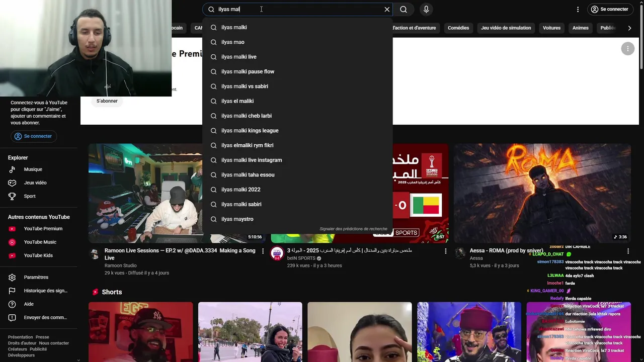The image size is (644, 362).
Task: Open Aide in the sidebar
Action: [x=39, y=304]
